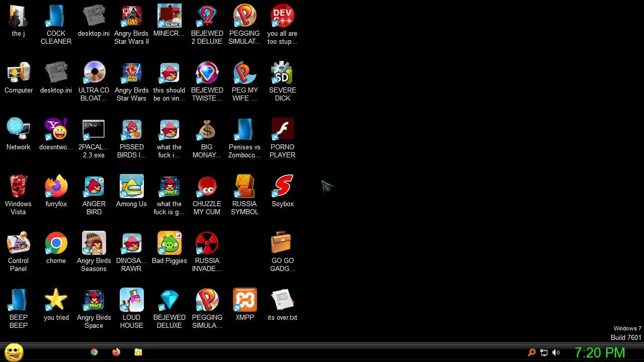
Task: Select the LOUD HOUSE shortcut icon
Action: point(131,300)
